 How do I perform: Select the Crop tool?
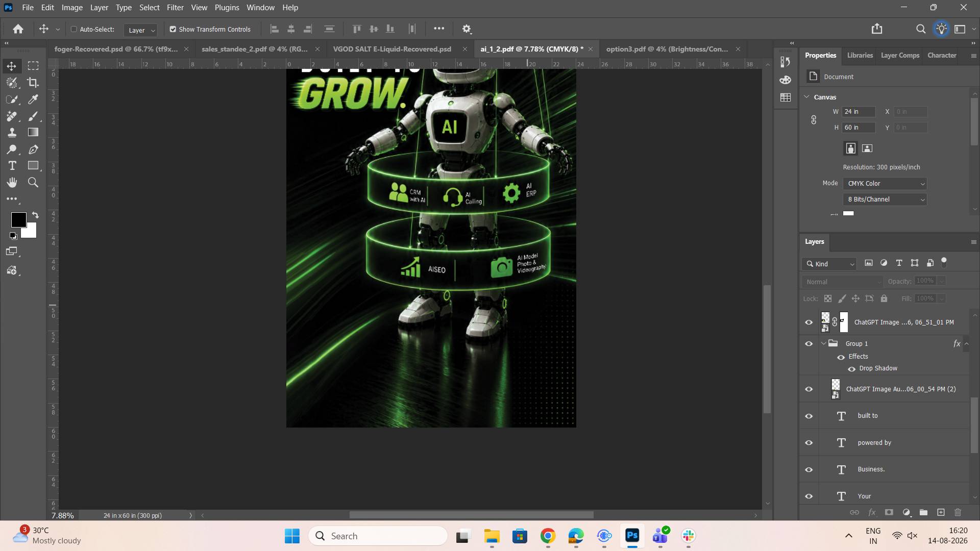pyautogui.click(x=33, y=83)
